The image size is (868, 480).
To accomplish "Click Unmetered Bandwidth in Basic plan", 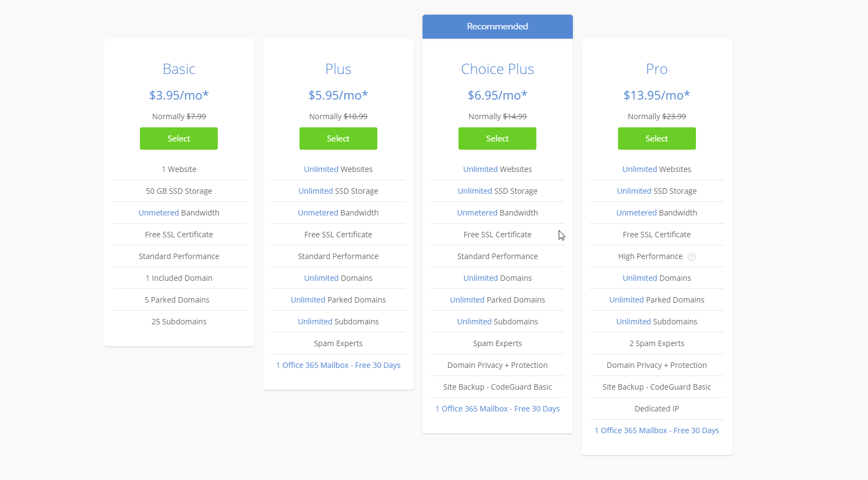I will [x=179, y=213].
